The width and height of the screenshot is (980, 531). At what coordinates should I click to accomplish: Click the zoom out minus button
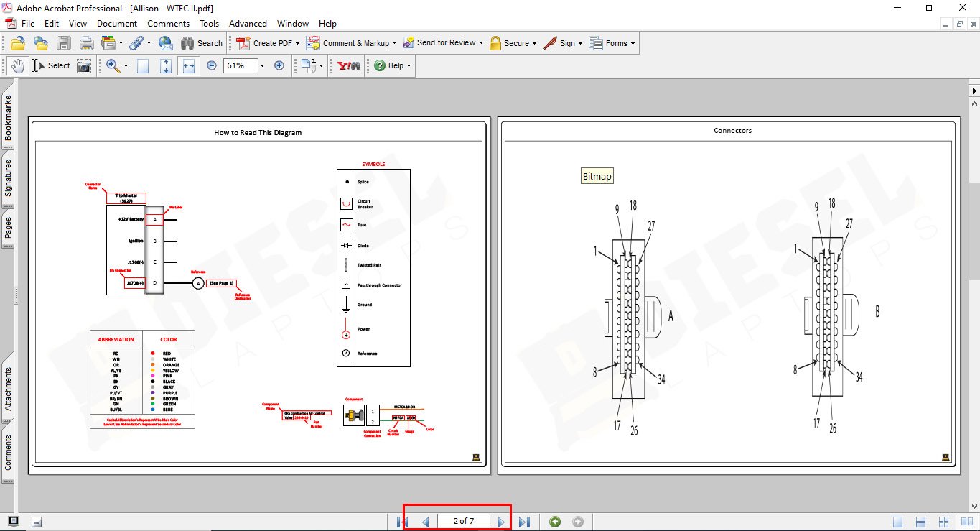tap(212, 65)
